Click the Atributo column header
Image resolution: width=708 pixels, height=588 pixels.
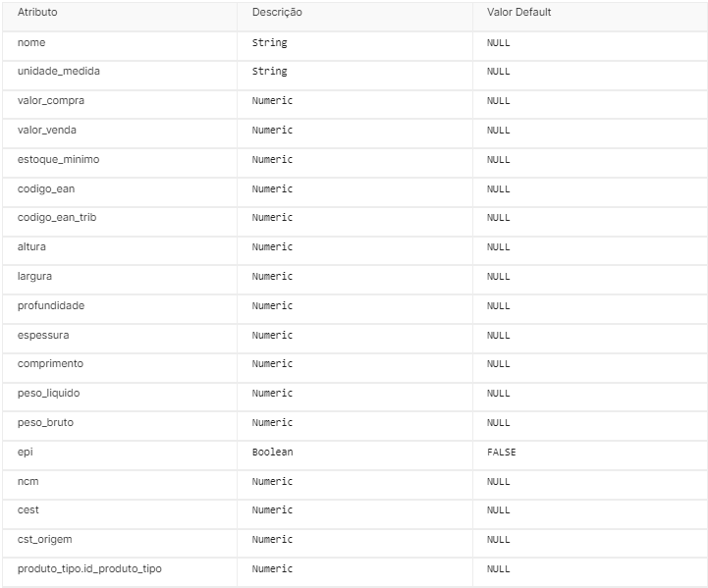click(37, 12)
